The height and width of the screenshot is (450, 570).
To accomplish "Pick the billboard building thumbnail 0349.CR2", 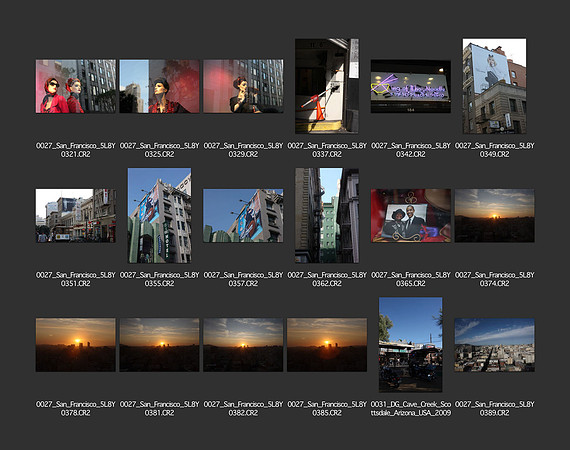I will tap(494, 86).
